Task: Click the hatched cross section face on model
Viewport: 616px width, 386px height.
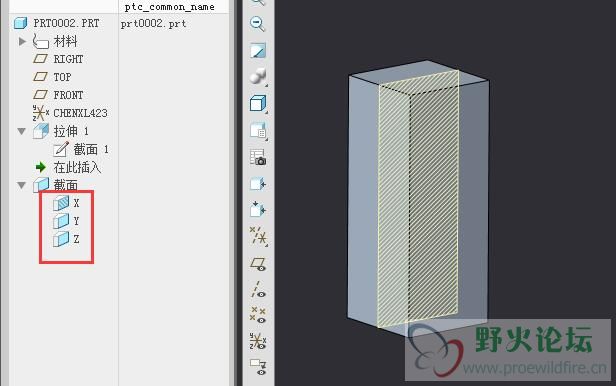Action: pos(418,198)
